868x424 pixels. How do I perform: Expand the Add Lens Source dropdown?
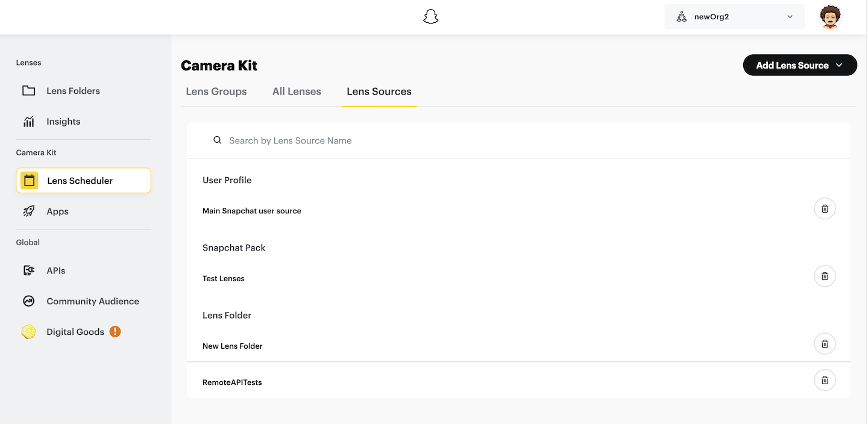(799, 66)
